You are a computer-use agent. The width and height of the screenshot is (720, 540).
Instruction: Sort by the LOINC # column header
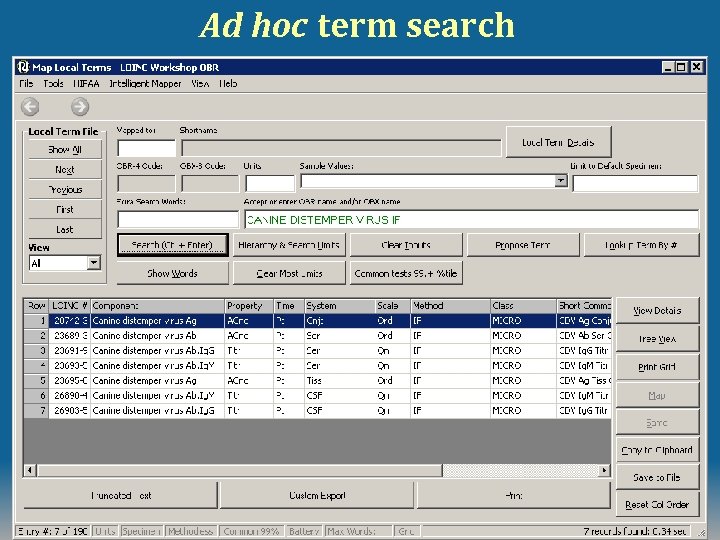70,306
